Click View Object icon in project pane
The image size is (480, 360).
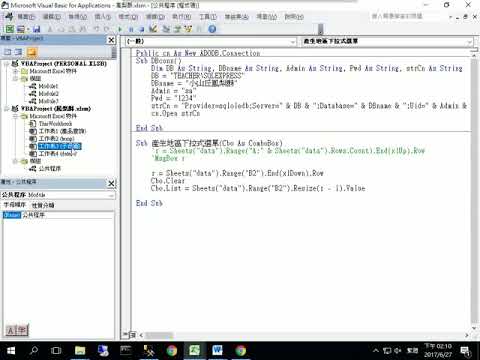(19, 52)
